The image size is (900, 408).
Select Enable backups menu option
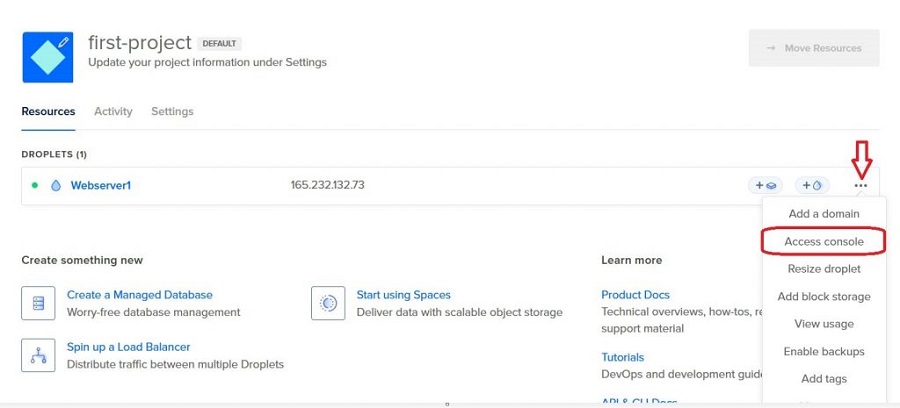click(x=824, y=351)
